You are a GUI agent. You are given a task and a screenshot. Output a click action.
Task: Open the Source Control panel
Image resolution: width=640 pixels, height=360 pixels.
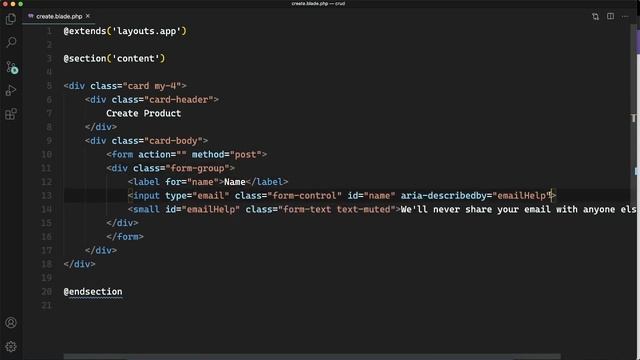11,67
